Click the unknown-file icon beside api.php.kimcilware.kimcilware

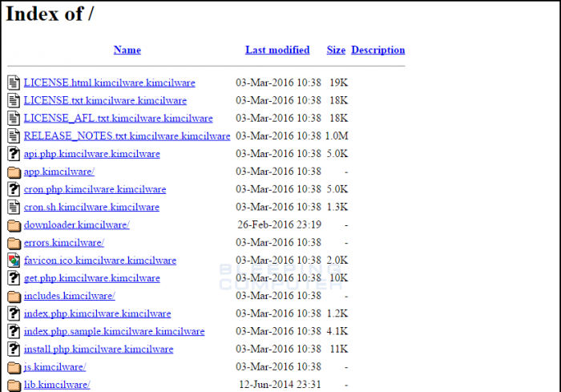(14, 154)
